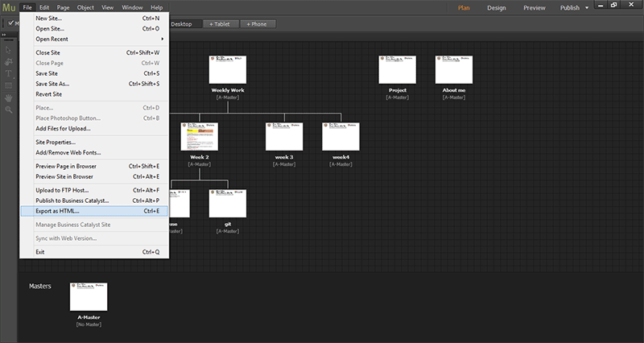This screenshot has width=644, height=343.
Task: Select the Weekly Work page thumbnail
Action: tap(228, 70)
